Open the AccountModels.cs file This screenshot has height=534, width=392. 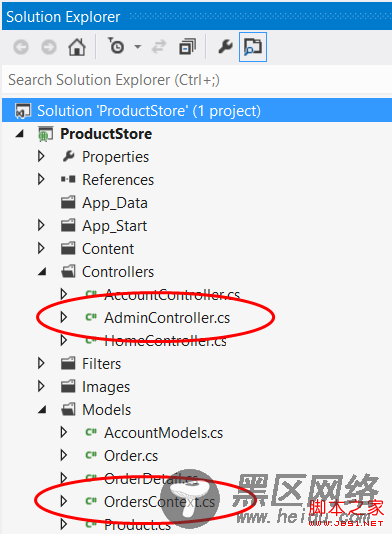(163, 433)
